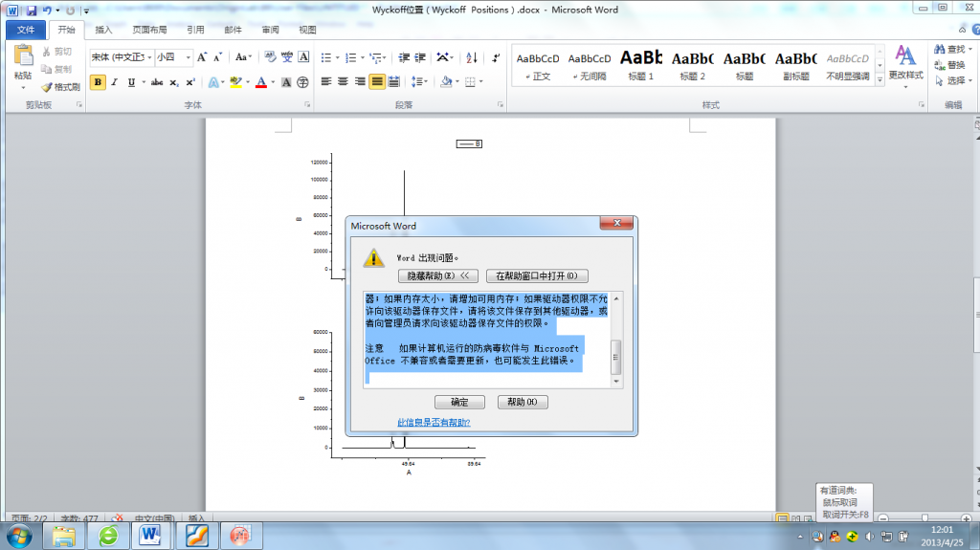
Task: Click the Decrease Indent icon
Action: point(405,57)
